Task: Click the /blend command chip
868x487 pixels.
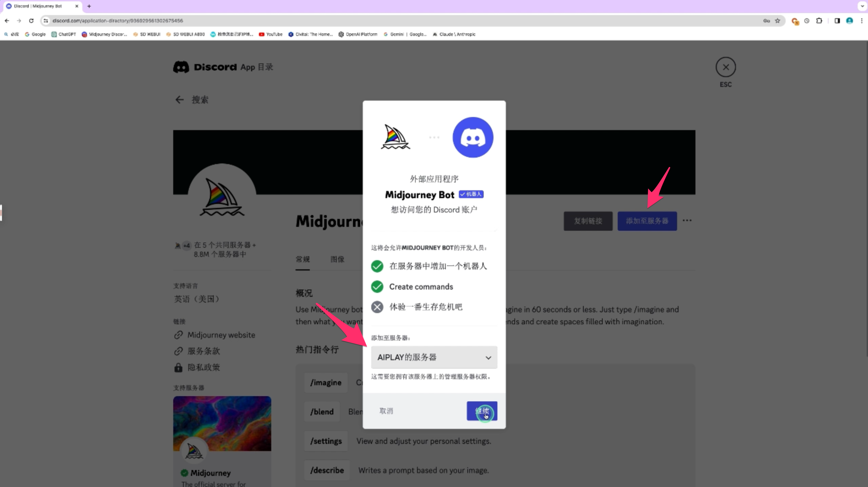Action: (x=322, y=412)
